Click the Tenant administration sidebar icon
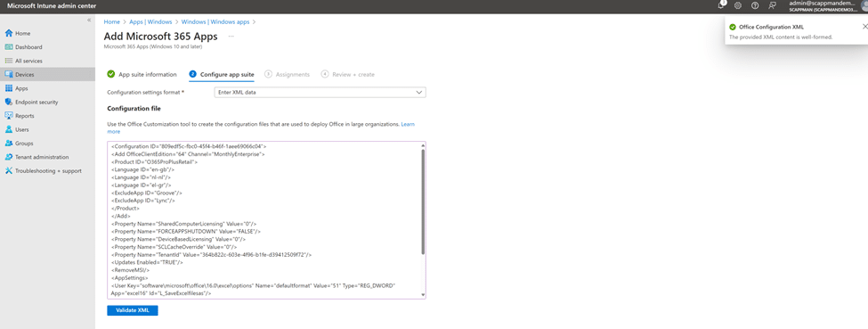This screenshot has height=329, width=868. (9, 157)
